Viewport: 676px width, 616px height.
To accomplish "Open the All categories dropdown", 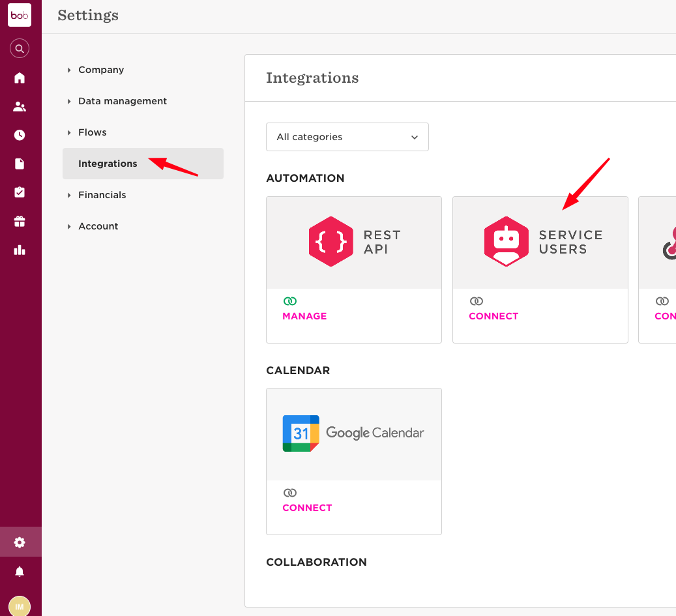I will (x=347, y=137).
